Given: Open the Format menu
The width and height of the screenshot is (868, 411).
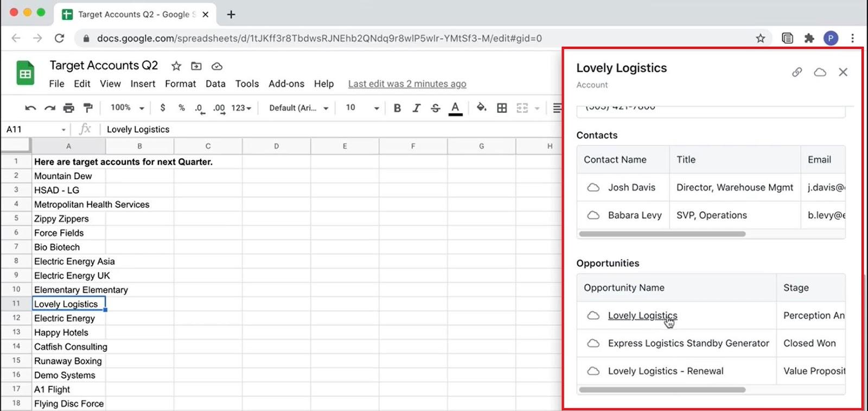Looking at the screenshot, I should coord(180,84).
